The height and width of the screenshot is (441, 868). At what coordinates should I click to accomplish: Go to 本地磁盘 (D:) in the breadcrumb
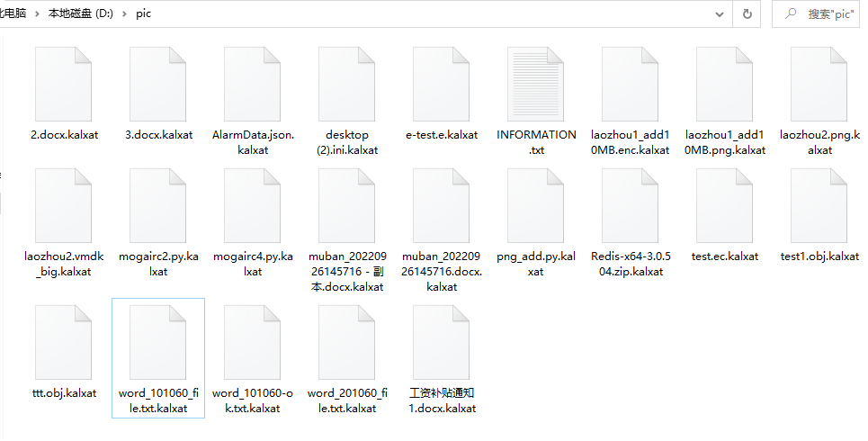pos(80,13)
